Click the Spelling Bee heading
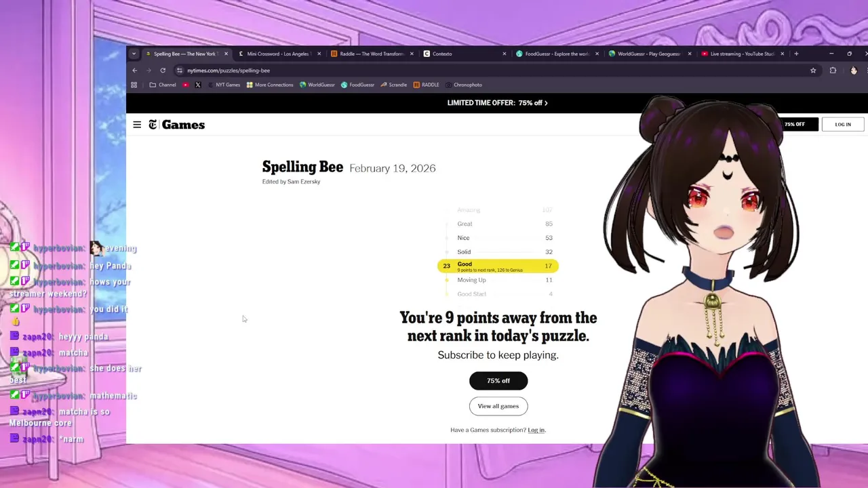 [x=302, y=167]
